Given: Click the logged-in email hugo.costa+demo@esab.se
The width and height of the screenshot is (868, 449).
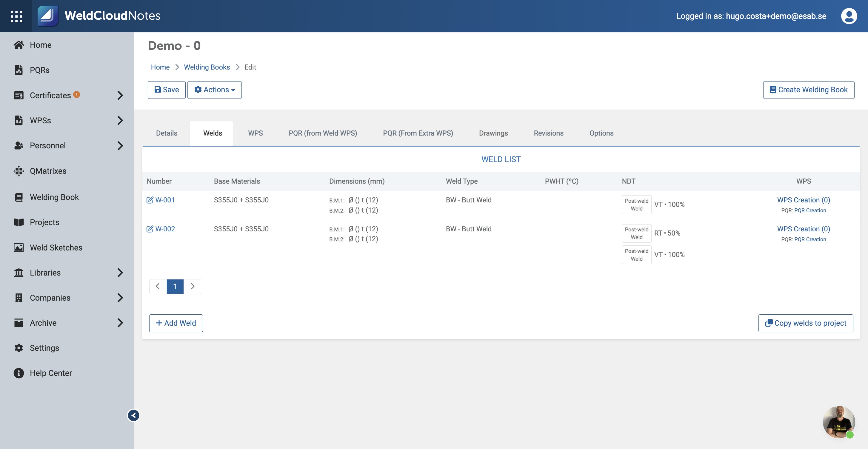Looking at the screenshot, I should [x=776, y=16].
